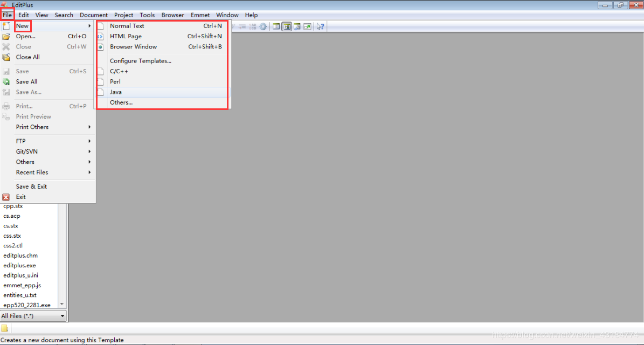Open the Emmet menu
Image resolution: width=644 pixels, height=345 pixels.
(x=200, y=15)
